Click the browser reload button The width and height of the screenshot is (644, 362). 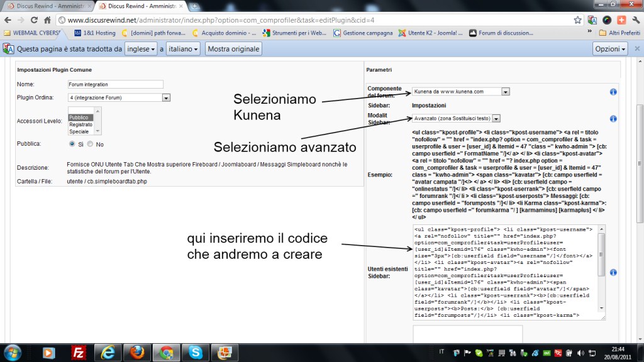41,19
